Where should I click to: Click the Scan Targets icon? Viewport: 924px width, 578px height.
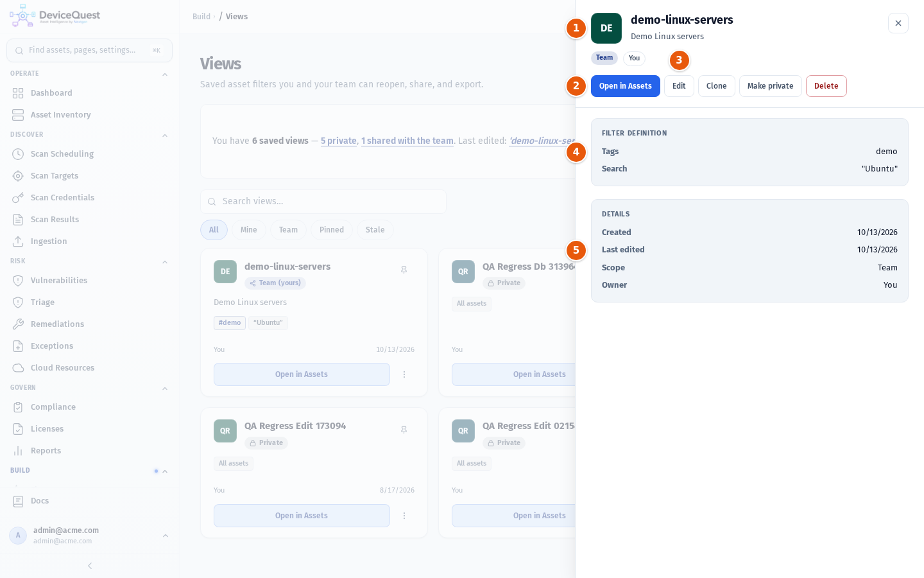click(18, 176)
